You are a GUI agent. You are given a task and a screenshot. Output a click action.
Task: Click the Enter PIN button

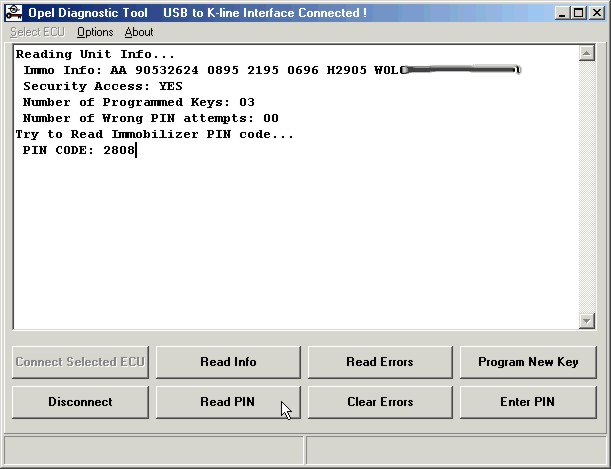528,402
